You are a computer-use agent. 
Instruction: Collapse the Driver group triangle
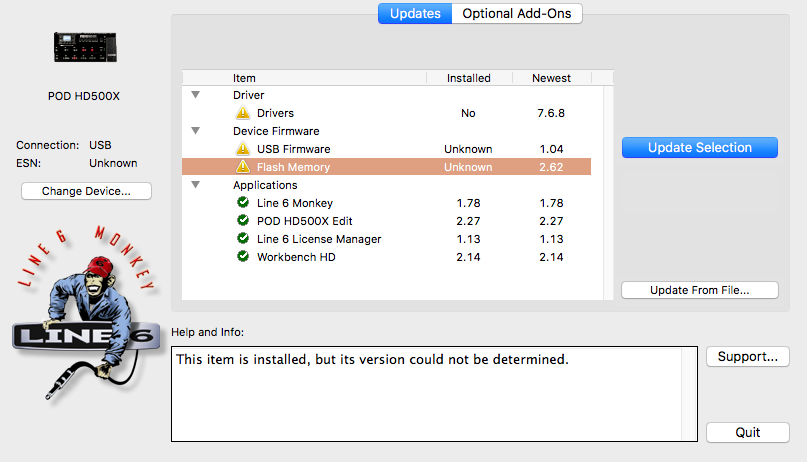(196, 95)
